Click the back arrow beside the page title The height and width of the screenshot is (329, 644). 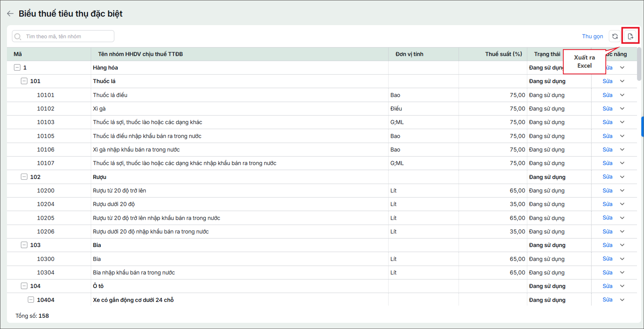coord(10,14)
